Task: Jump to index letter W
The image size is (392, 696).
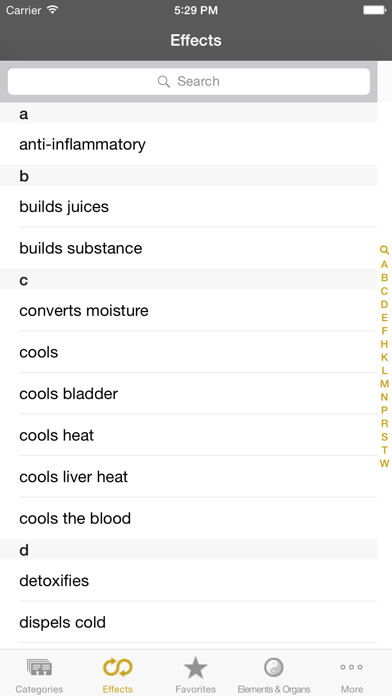Action: [x=384, y=463]
